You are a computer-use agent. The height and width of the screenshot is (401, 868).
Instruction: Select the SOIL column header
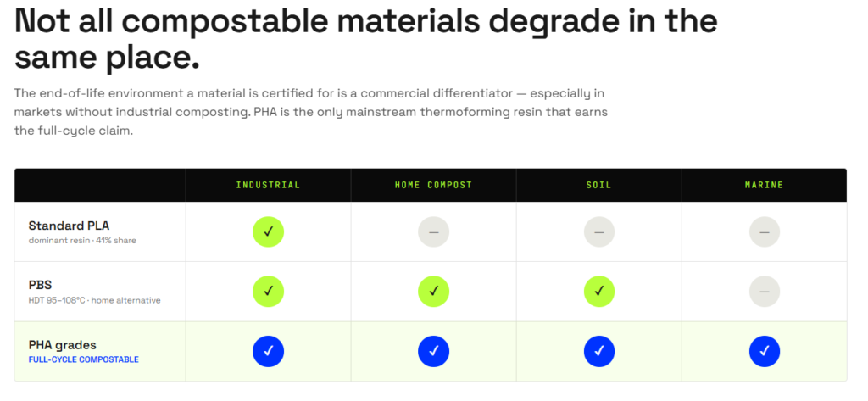tap(599, 185)
